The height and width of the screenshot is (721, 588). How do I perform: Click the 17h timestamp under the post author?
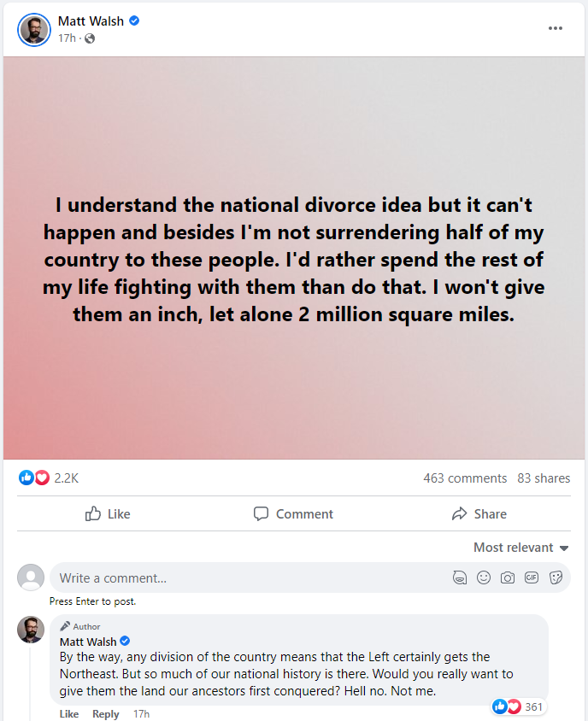(66, 38)
